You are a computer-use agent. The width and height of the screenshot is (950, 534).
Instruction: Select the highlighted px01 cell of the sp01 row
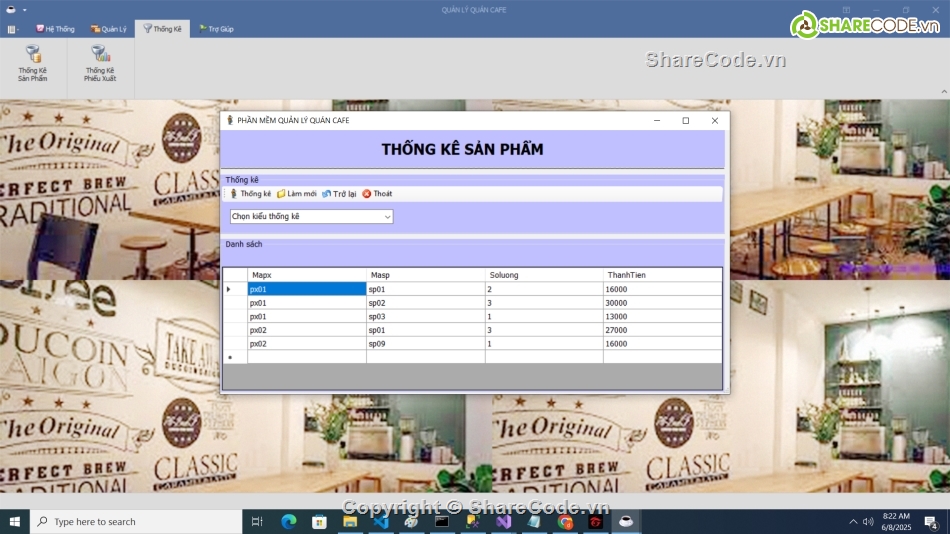click(307, 289)
